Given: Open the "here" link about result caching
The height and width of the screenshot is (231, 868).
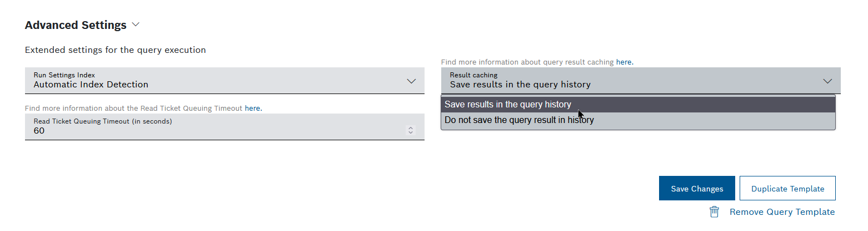Looking at the screenshot, I should pos(624,62).
